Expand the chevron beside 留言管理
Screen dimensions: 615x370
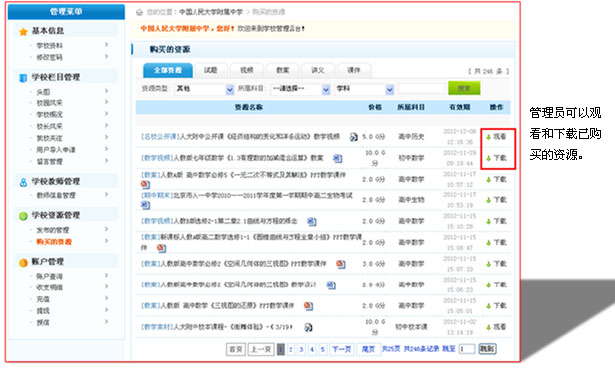coord(106,161)
